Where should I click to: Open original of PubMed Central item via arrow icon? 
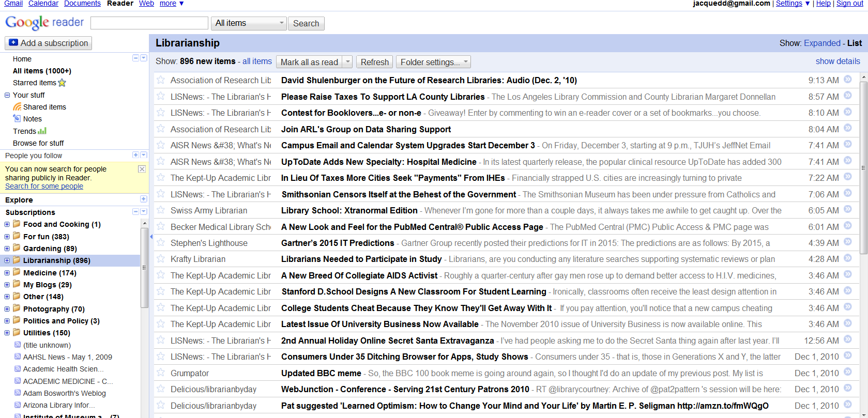(x=848, y=226)
